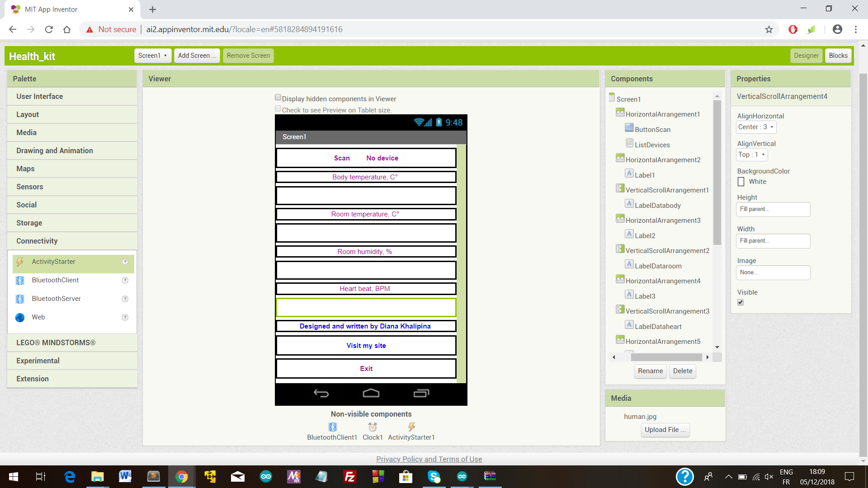
Task: Open the AlignVertical Top dropdown
Action: pos(752,155)
